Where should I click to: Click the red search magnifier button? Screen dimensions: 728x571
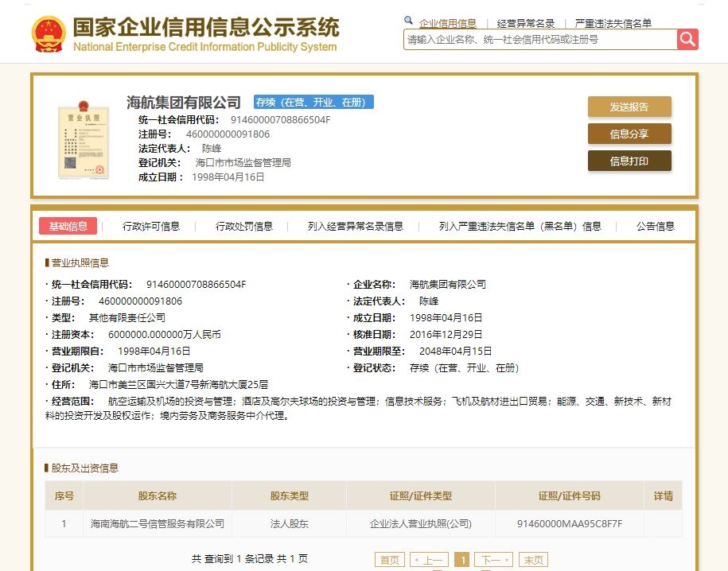pyautogui.click(x=687, y=40)
